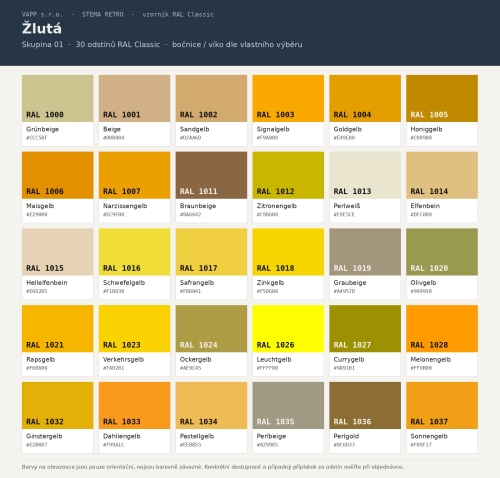Select the RAL 1020 Olivgelb swatch
The image size is (500, 478).
[x=442, y=264]
